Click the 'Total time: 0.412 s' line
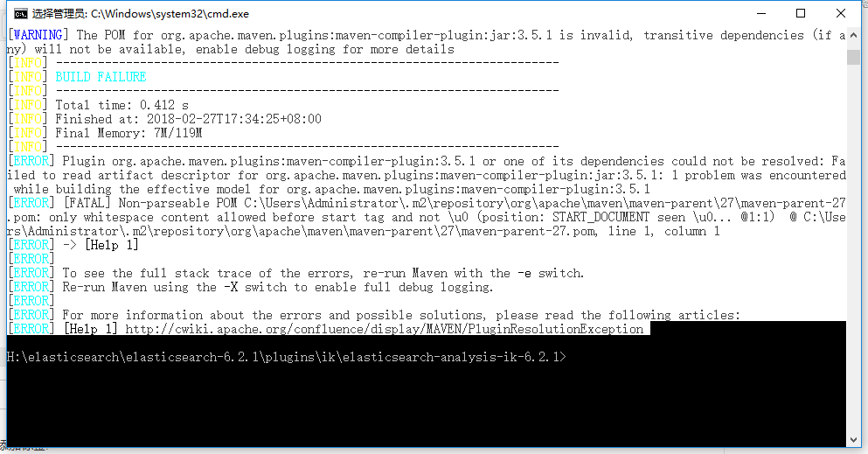This screenshot has height=454, width=868. click(x=122, y=105)
